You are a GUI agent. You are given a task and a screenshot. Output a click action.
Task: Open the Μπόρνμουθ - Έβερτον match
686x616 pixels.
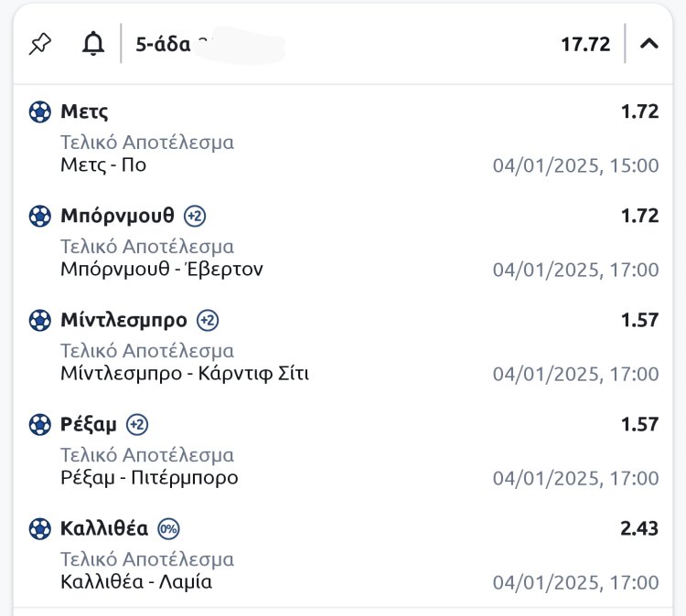[162, 270]
